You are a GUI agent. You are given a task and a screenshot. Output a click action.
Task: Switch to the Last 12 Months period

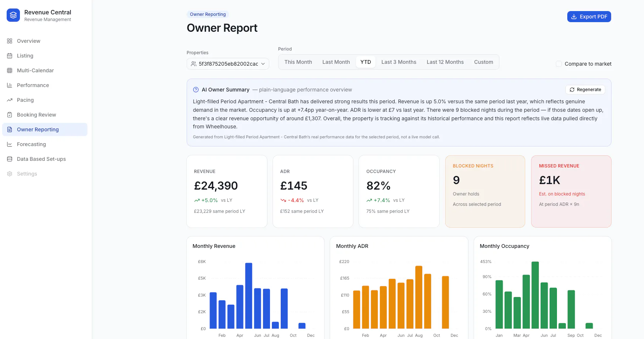pos(445,62)
